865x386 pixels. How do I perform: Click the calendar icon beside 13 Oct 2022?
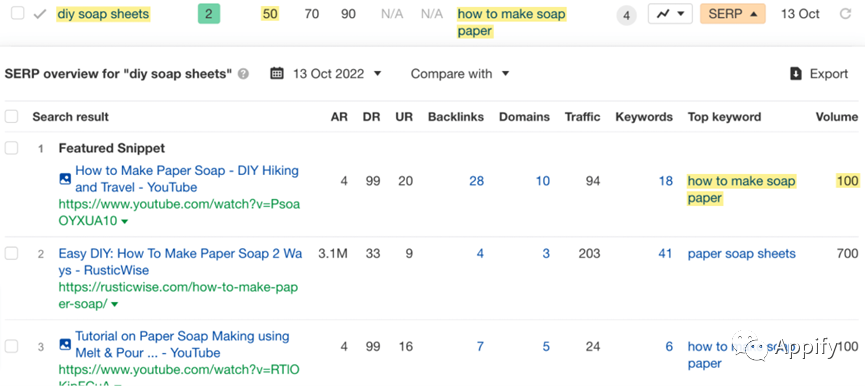(277, 73)
